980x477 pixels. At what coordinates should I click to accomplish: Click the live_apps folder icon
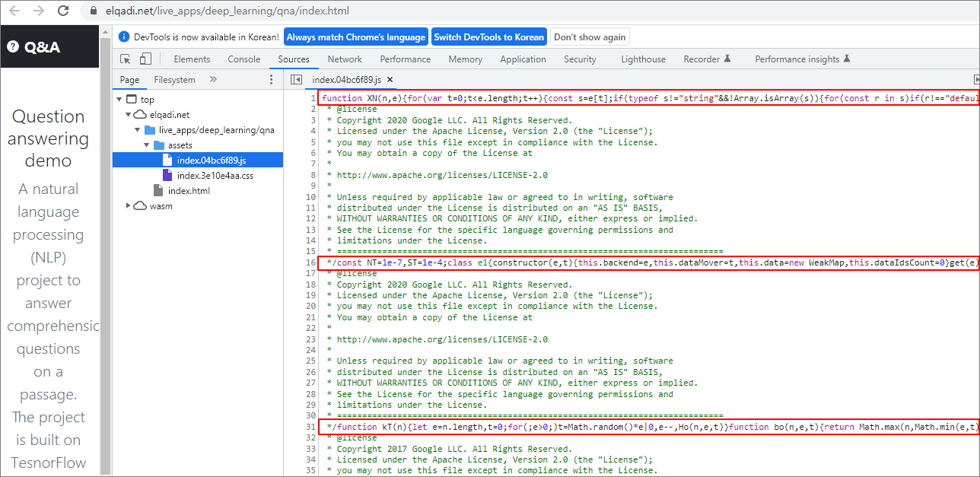[x=150, y=129]
